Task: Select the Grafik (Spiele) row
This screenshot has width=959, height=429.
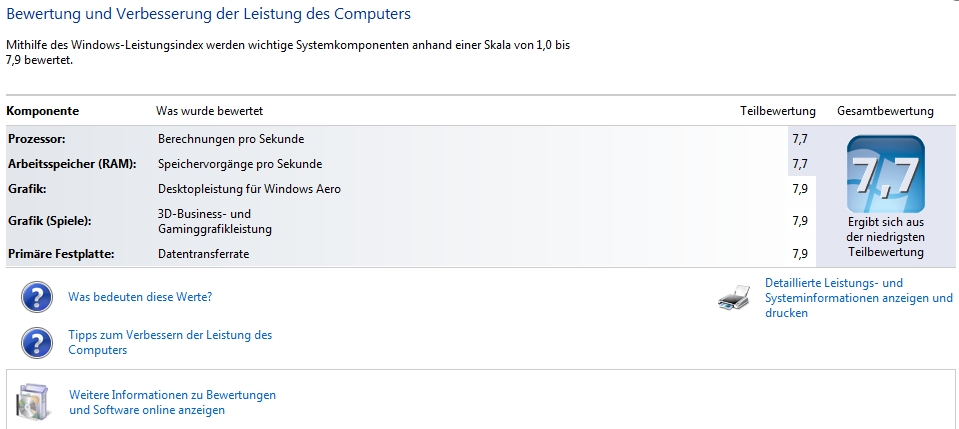Action: pyautogui.click(x=411, y=222)
